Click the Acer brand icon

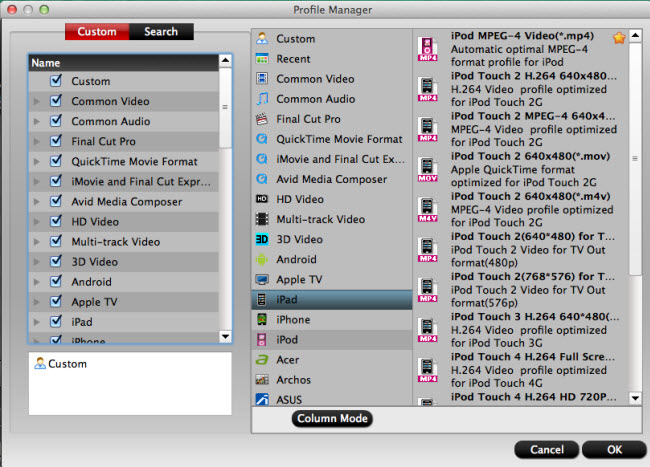(262, 360)
